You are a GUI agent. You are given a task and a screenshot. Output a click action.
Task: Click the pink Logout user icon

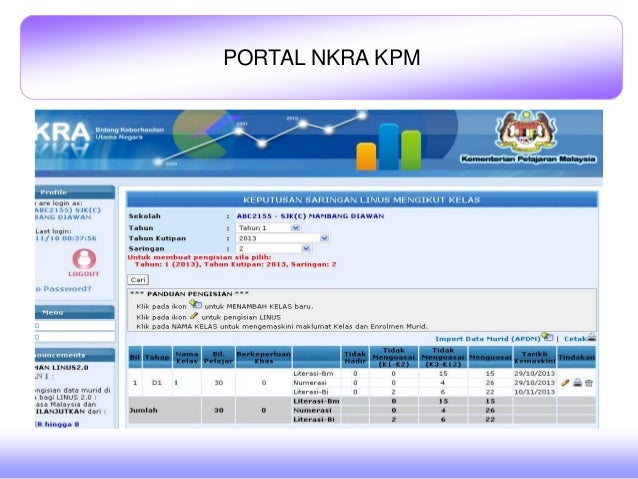84,258
